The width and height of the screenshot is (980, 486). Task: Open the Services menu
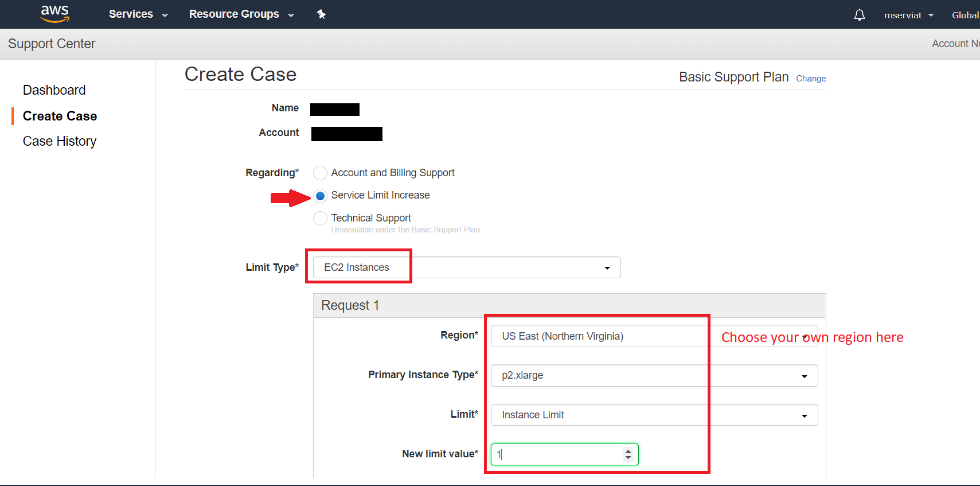138,14
